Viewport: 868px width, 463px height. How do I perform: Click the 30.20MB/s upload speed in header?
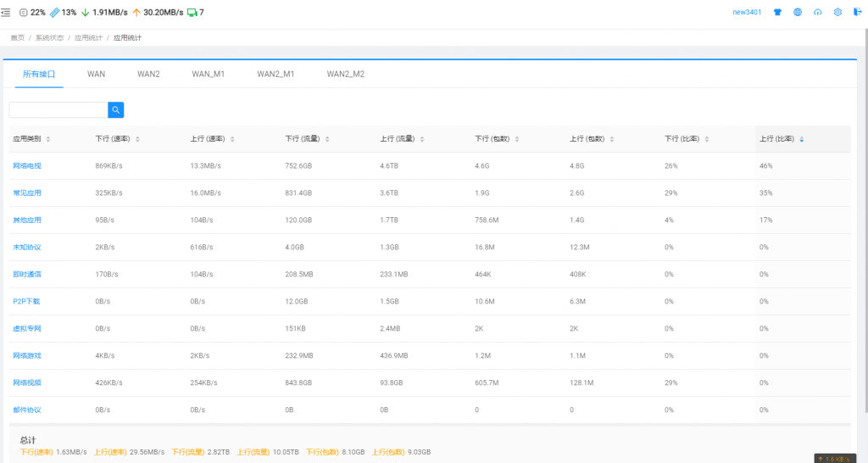coord(164,12)
